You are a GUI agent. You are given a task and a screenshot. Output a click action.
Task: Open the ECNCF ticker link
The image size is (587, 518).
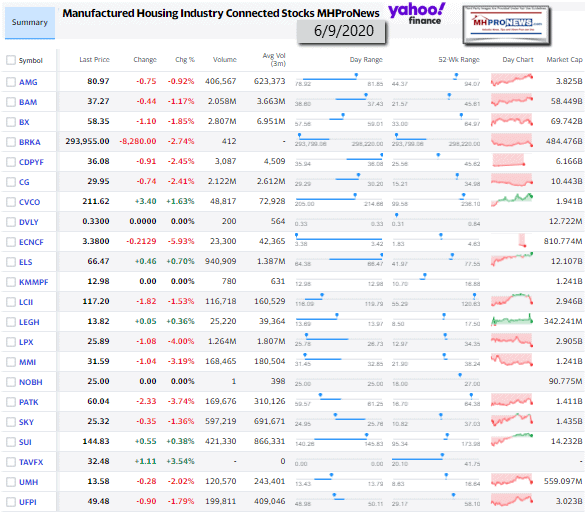31,242
